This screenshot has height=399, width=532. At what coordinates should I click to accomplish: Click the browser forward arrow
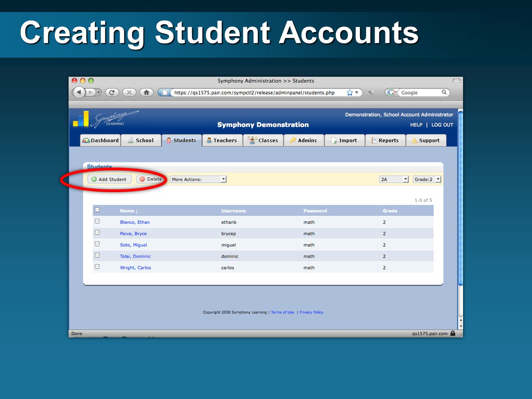(x=90, y=92)
